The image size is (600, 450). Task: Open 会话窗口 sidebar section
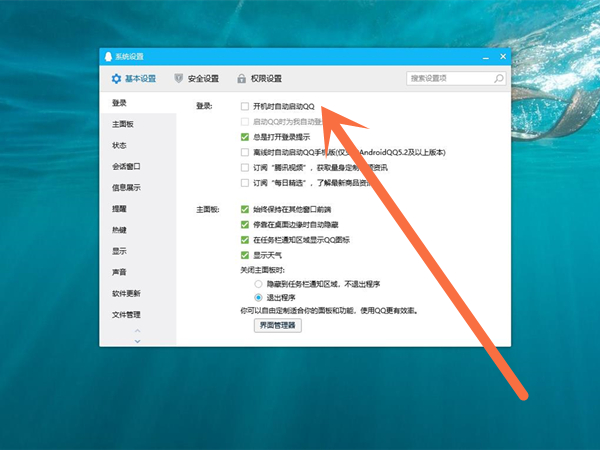[x=138, y=166]
